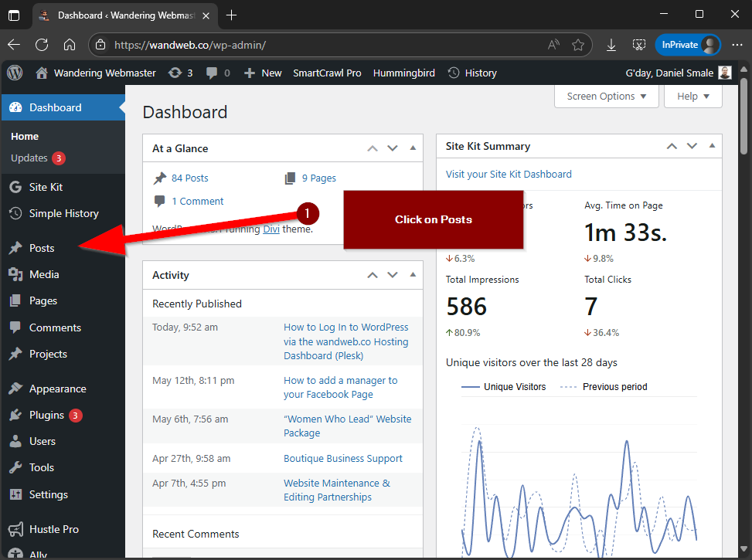Open the 84 Posts link
This screenshot has width=752, height=560.
click(189, 178)
